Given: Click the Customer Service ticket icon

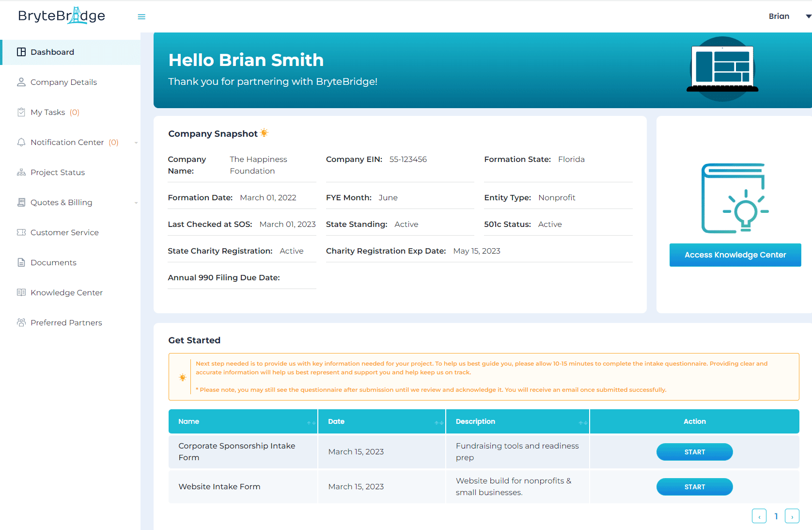Looking at the screenshot, I should click(21, 232).
